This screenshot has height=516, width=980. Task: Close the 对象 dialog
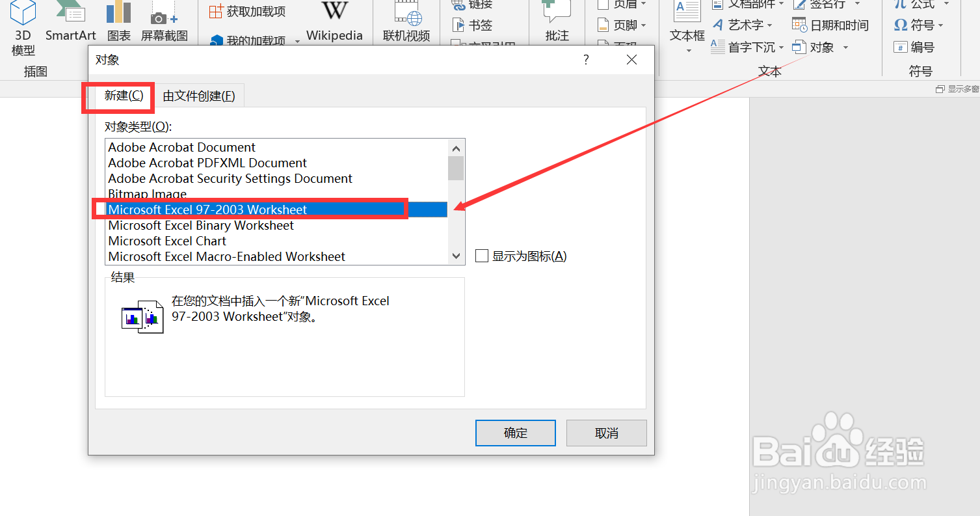click(x=631, y=60)
